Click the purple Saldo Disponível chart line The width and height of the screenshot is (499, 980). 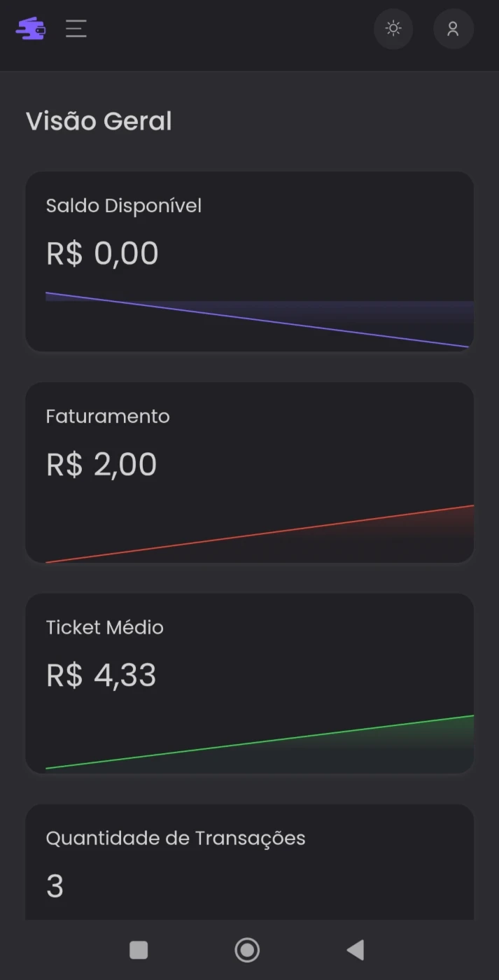tap(258, 320)
